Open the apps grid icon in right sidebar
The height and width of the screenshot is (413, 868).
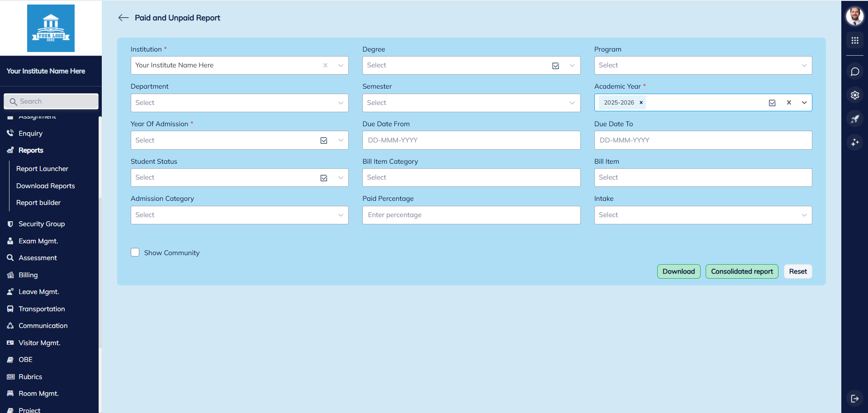coord(854,41)
